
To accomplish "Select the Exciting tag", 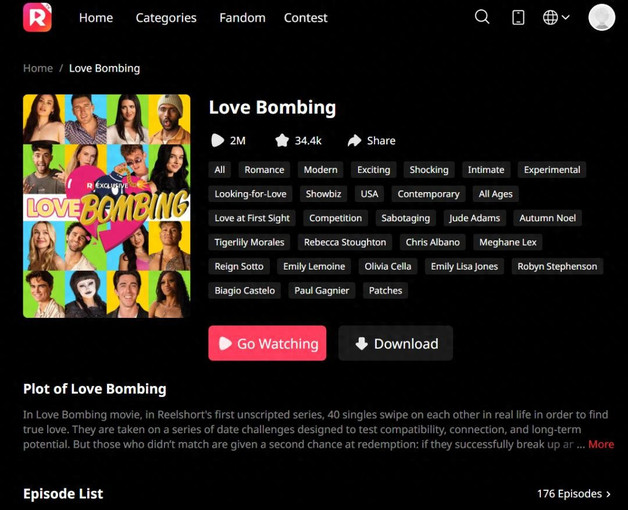I will 373,170.
